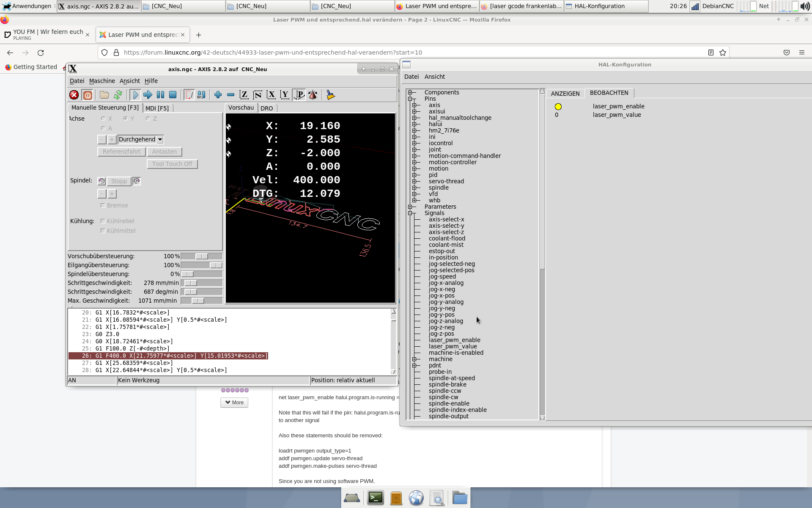Screen dimensions: 812x508
Task: Click the More button on forum page
Action: point(234,403)
